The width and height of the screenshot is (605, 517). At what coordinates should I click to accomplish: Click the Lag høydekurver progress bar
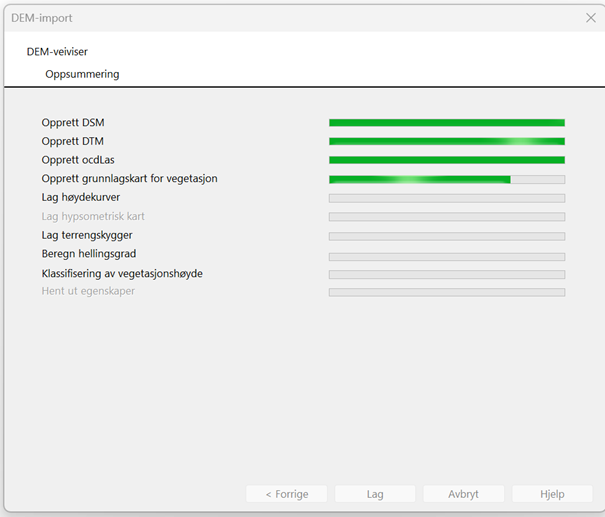[447, 198]
